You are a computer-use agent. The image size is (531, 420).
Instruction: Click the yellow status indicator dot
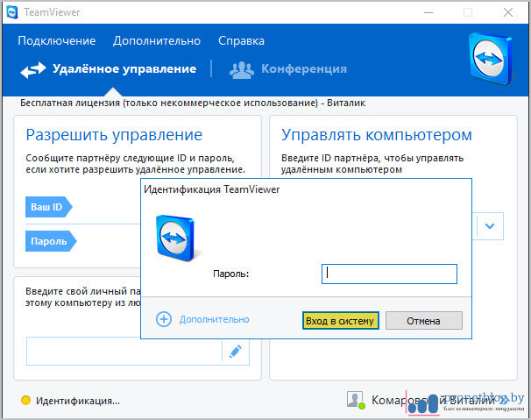25,401
